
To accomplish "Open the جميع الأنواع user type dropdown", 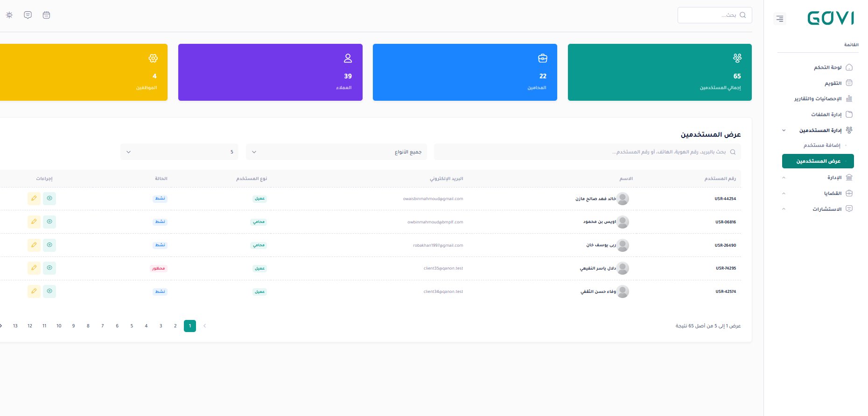I will pyautogui.click(x=336, y=152).
